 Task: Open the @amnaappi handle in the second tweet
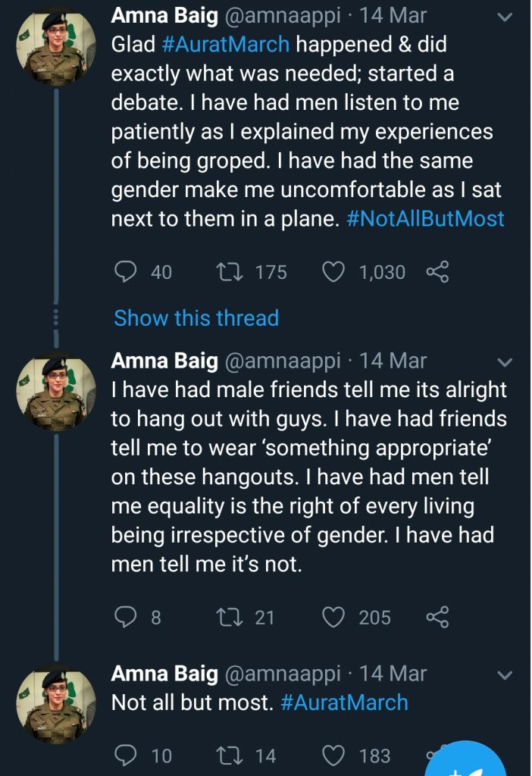283,361
